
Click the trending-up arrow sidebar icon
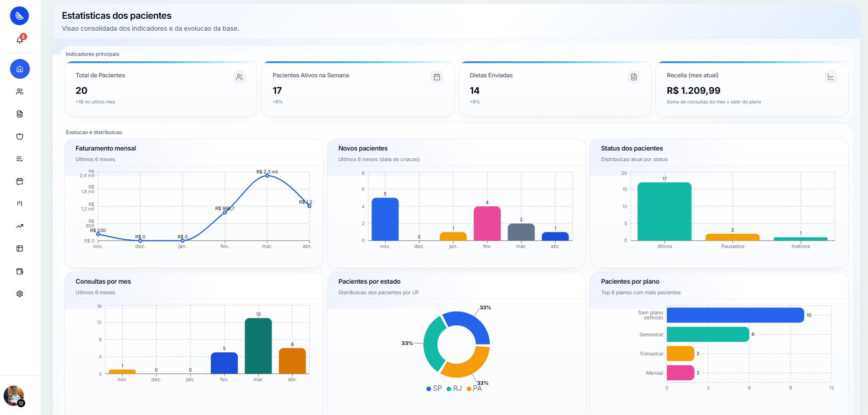point(20,226)
